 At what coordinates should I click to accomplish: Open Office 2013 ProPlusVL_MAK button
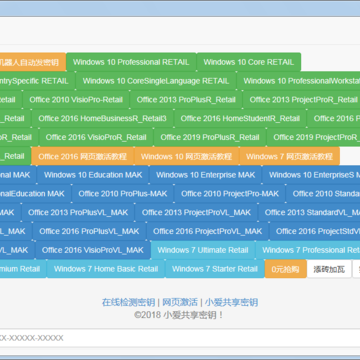click(78, 212)
